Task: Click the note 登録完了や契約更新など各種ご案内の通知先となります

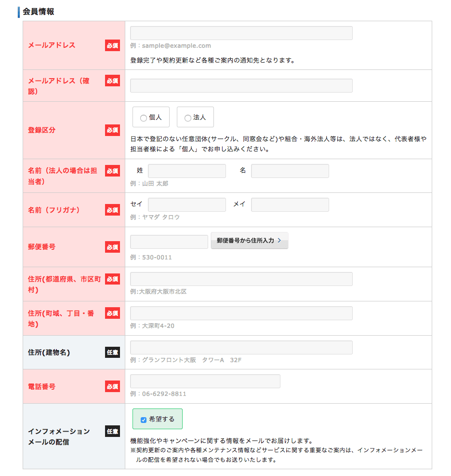Action: point(212,60)
